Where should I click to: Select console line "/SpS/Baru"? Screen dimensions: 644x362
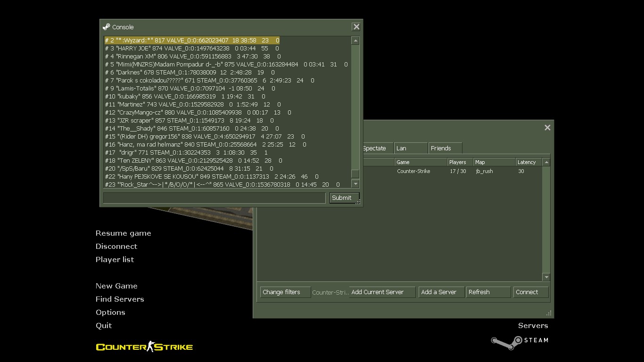(x=189, y=169)
